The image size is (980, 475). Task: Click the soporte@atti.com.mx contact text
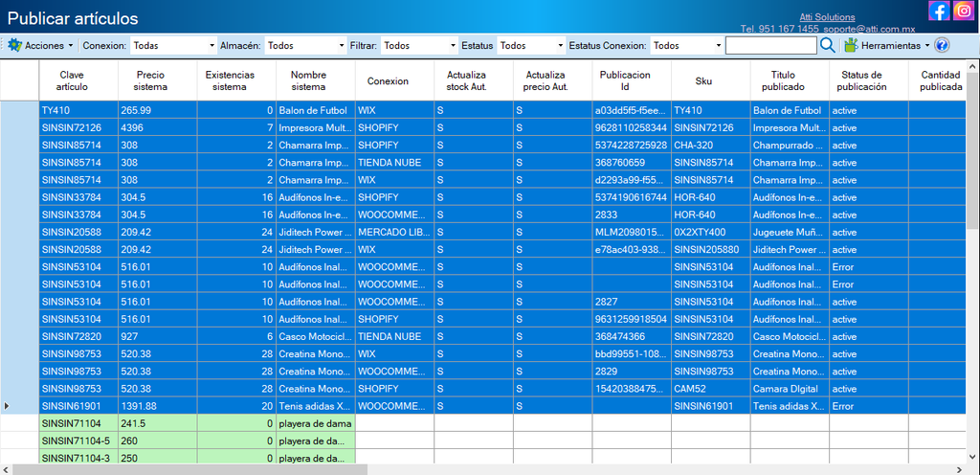click(x=867, y=29)
